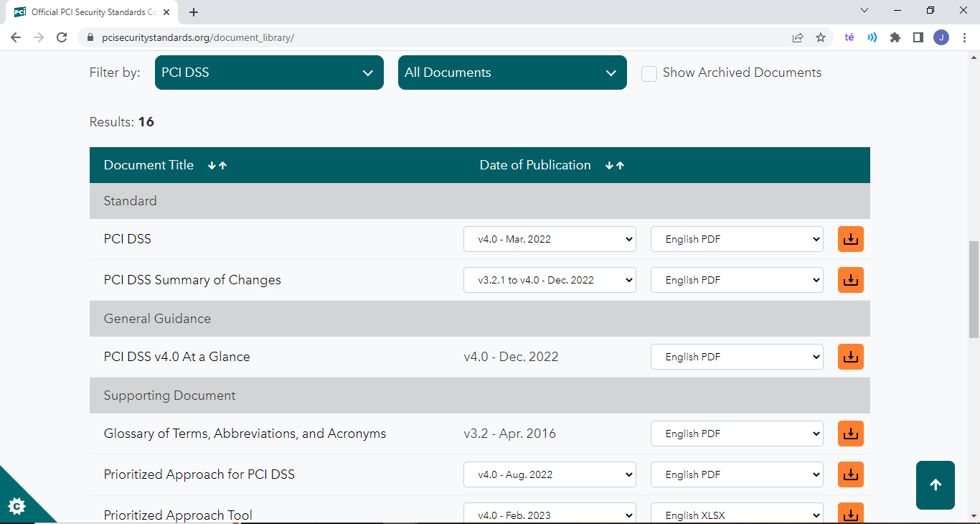
Task: Go forward to the next page
Action: click(x=39, y=37)
